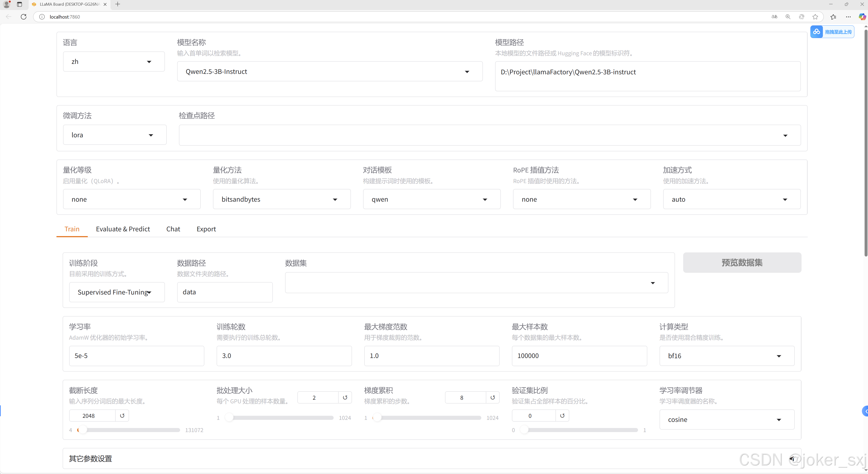Click the browser refresh icon
Image resolution: width=868 pixels, height=474 pixels.
[x=24, y=17]
